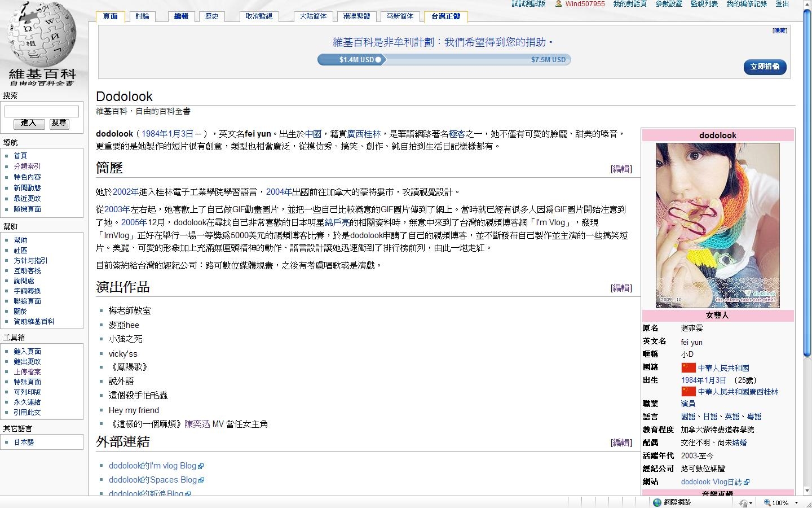Screen dimensions: 812x508
Task: Open dodolook的I'm vlog Blog link
Action: coord(152,466)
